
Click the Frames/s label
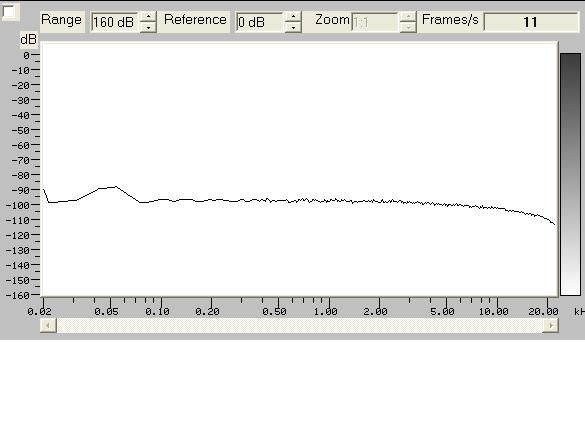pyautogui.click(x=450, y=20)
